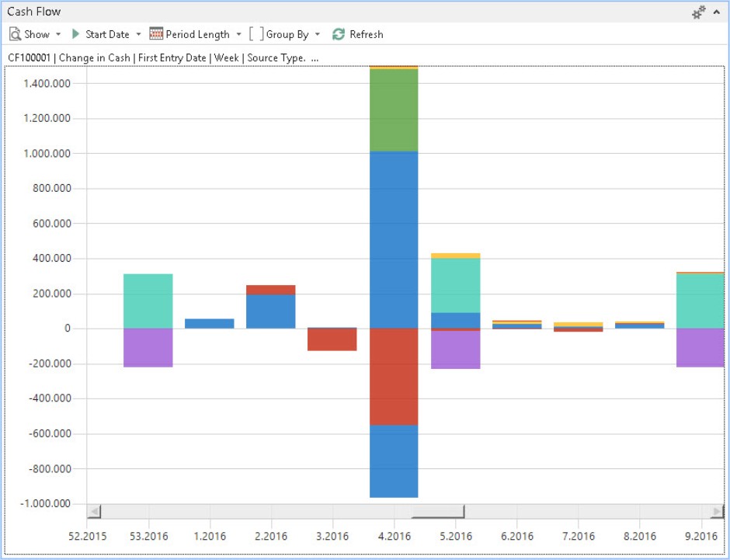
Task: Click the green Refresh arrows icon
Action: (339, 34)
